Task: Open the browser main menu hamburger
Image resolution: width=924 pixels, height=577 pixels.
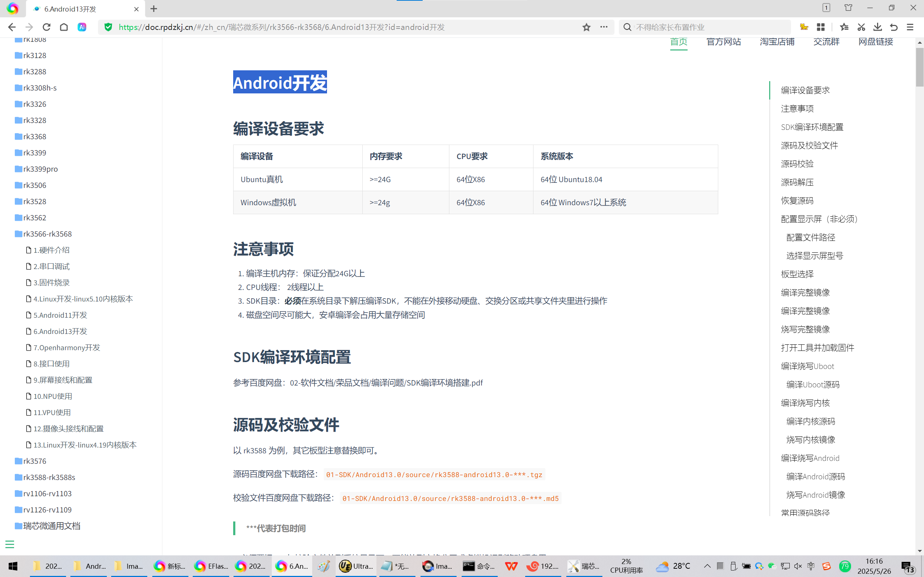Action: [910, 27]
